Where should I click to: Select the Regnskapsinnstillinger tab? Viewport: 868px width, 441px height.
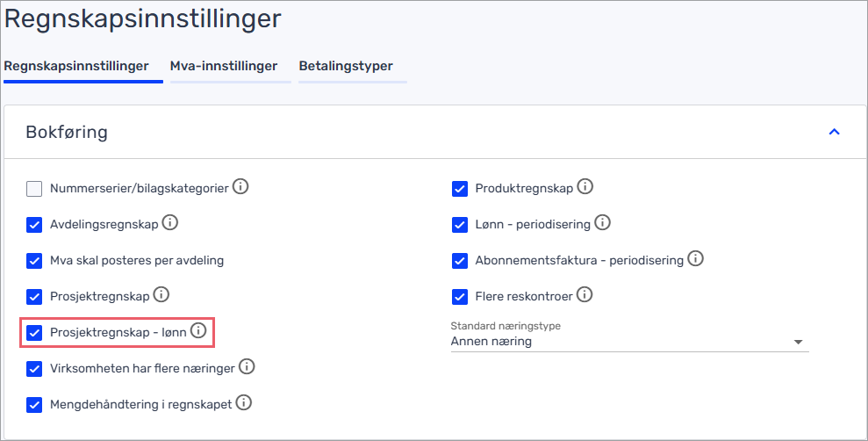(76, 66)
